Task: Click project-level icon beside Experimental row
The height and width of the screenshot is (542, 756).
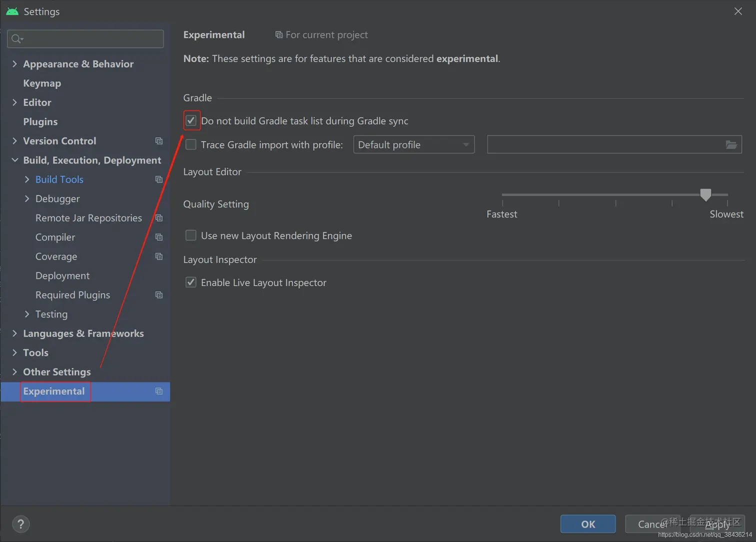Action: pos(159,391)
